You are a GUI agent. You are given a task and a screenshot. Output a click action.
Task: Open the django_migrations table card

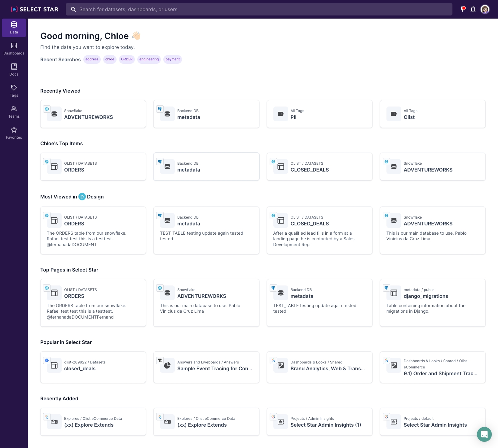tap(432, 302)
